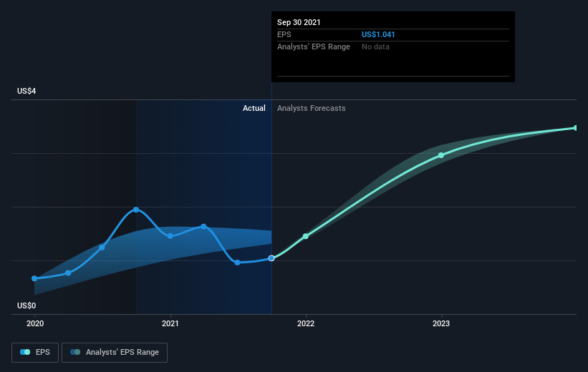Screen dimensions: 588x372
Task: Click the Actual label
Action: click(x=254, y=108)
